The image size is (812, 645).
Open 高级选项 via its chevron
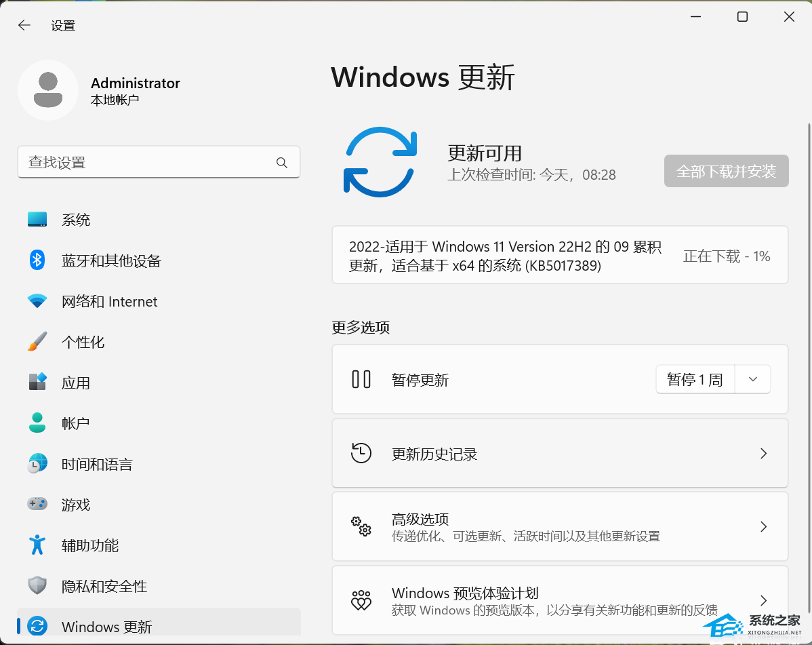763,526
